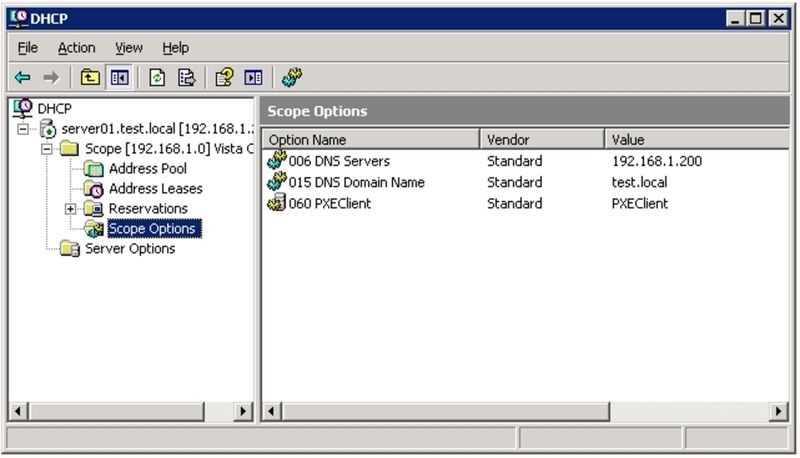Click the PXEClient value cell
800x458 pixels.
[x=640, y=203]
